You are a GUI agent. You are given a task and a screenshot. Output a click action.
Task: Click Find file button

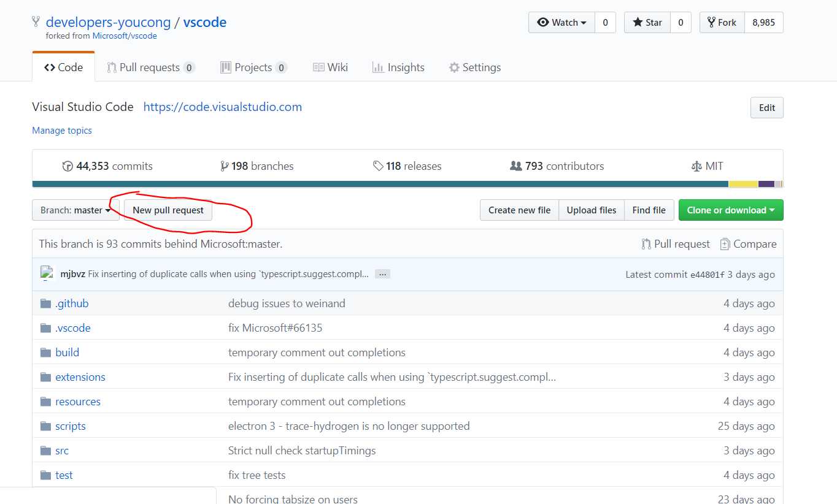[x=649, y=210]
